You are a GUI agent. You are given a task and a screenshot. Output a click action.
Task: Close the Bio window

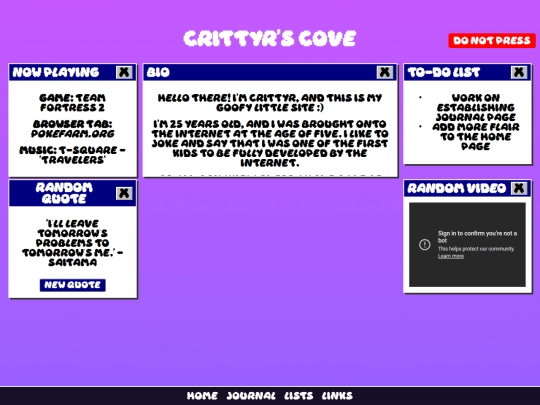coord(385,72)
